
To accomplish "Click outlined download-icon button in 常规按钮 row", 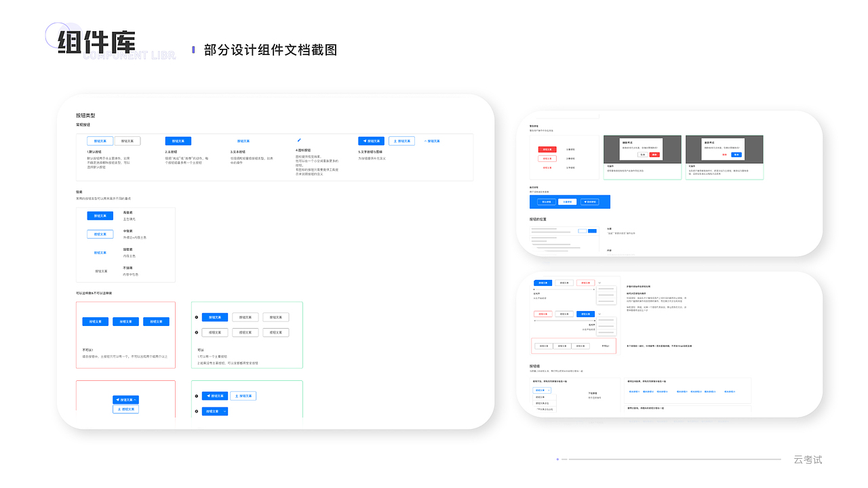I will 401,141.
